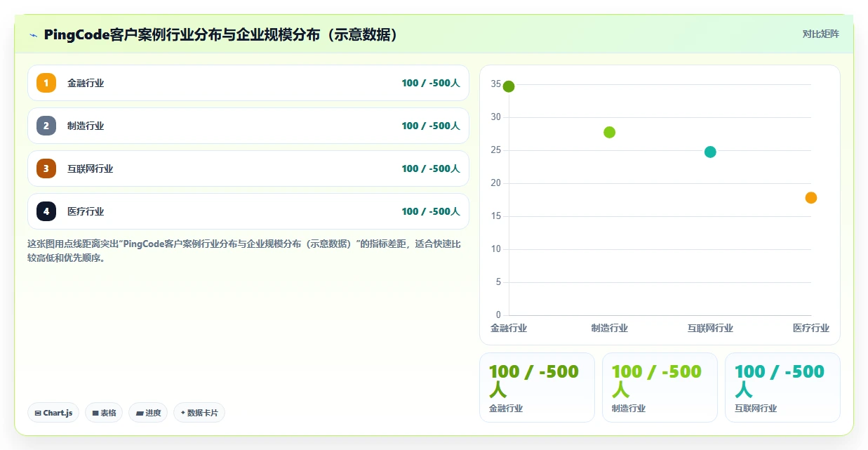
Task: Click the PingCode客户案例行业分布 title text
Action: coord(222,34)
